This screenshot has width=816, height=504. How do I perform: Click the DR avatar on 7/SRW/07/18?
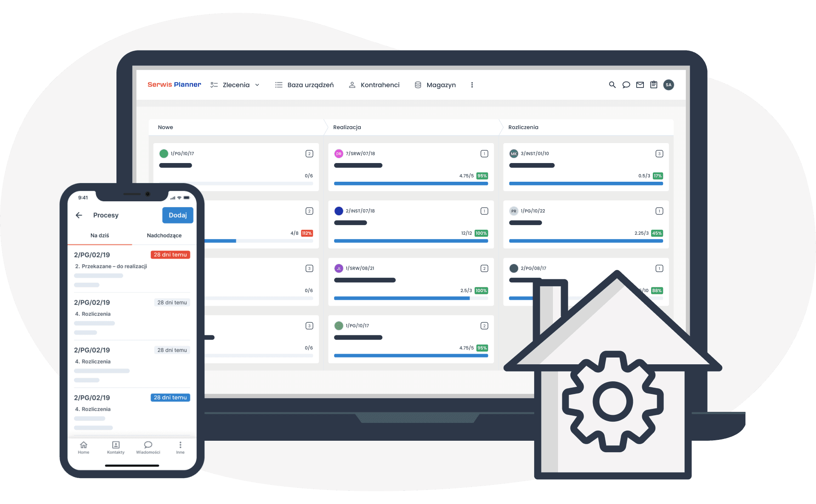pos(339,154)
